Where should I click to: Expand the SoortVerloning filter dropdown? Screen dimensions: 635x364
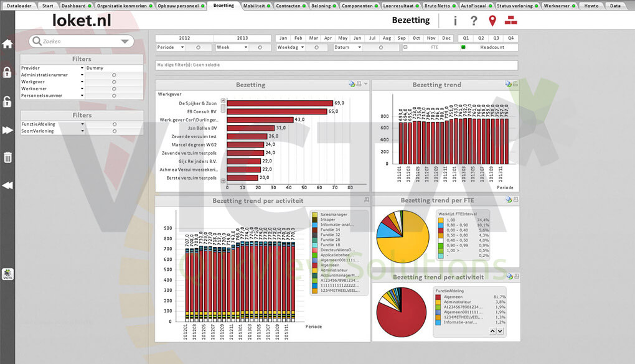click(83, 131)
